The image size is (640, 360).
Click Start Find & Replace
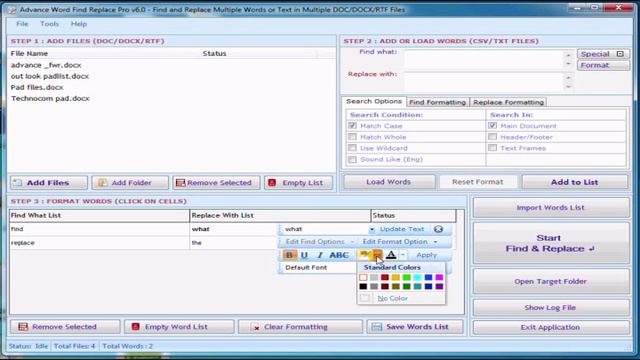[550, 243]
